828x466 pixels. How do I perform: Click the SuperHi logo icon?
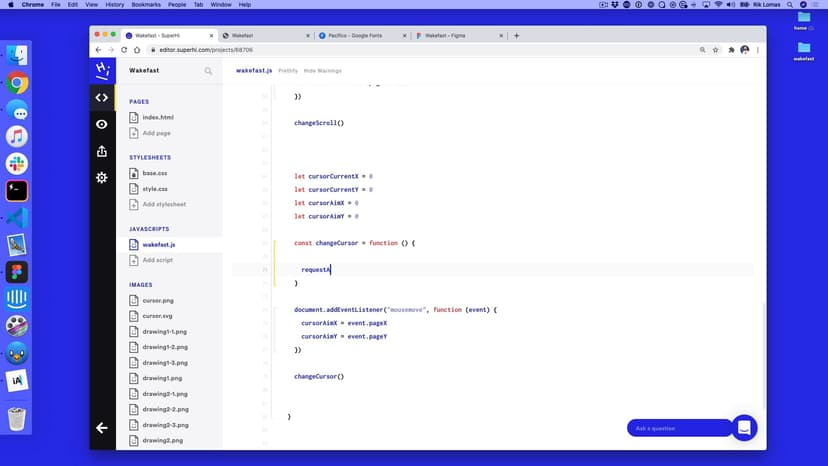(101, 70)
